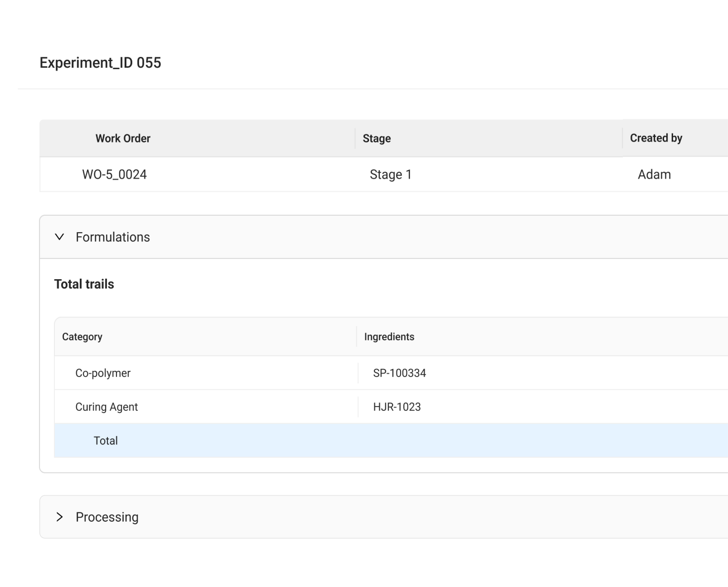The image size is (728, 587).
Task: Click the highlighted Total row
Action: (106, 441)
